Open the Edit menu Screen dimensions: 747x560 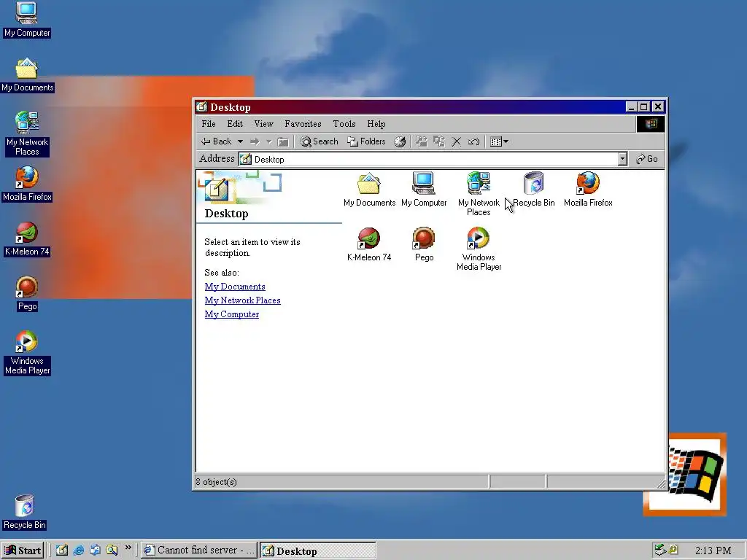(x=235, y=124)
